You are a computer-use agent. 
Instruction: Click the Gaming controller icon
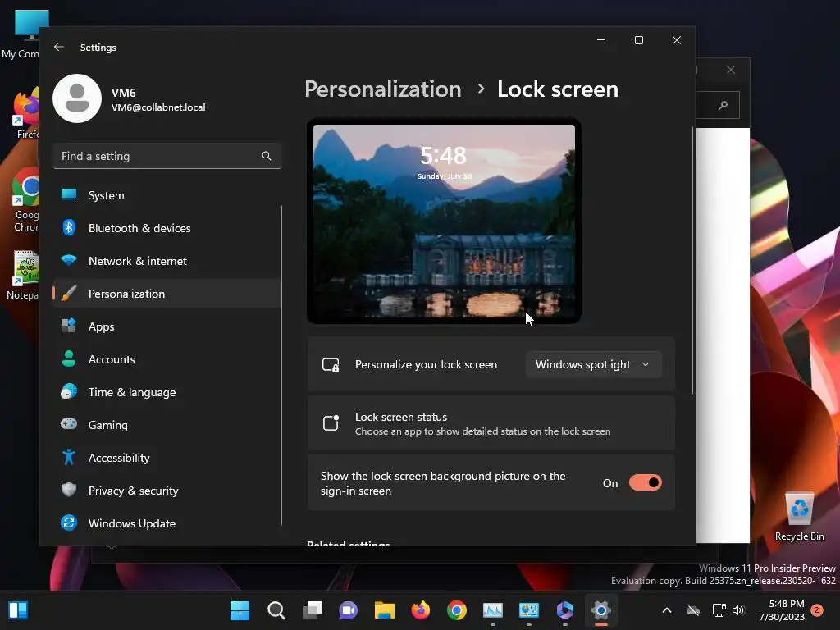(x=69, y=424)
